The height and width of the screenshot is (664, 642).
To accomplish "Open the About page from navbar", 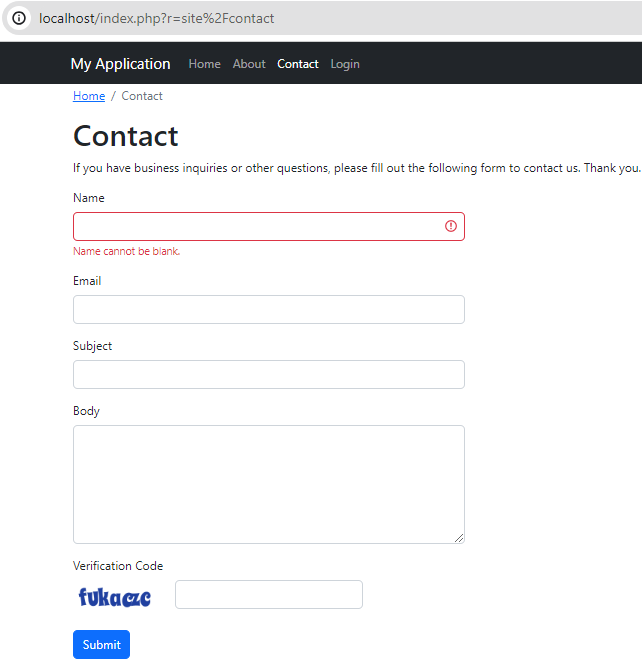I will [249, 64].
